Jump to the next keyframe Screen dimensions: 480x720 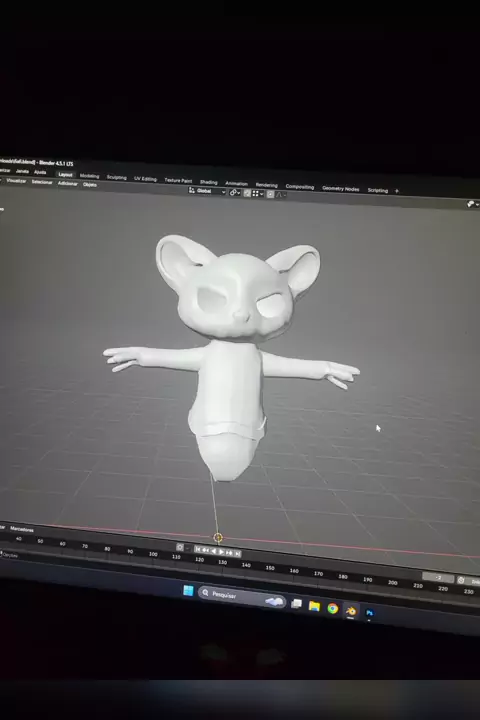pos(229,552)
